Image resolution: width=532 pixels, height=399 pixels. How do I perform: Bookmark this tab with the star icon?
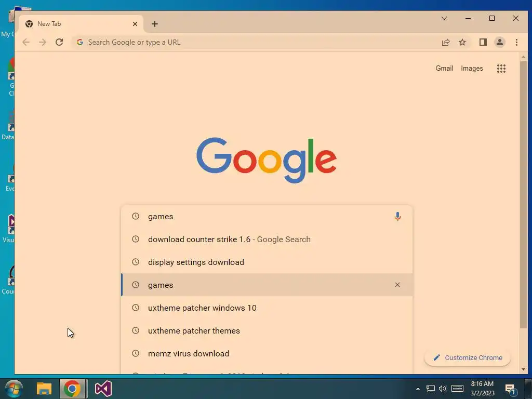point(462,42)
